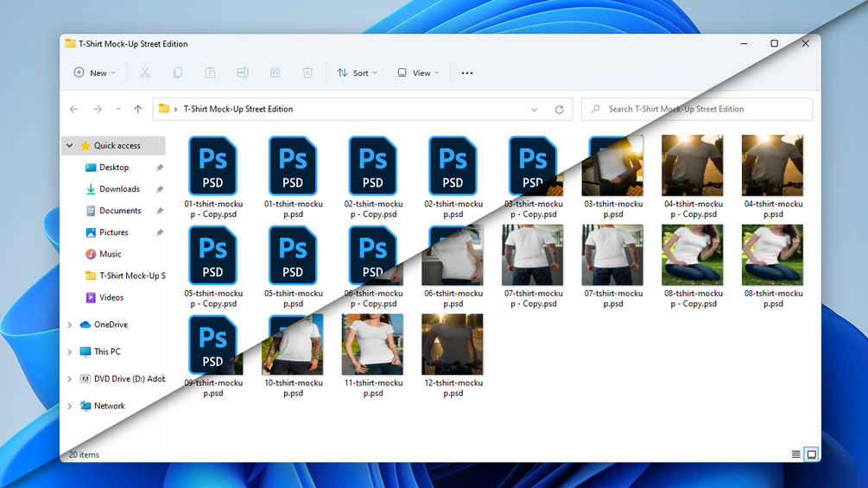The image size is (868, 488).
Task: Expand address bar history dropdown
Action: tap(535, 110)
